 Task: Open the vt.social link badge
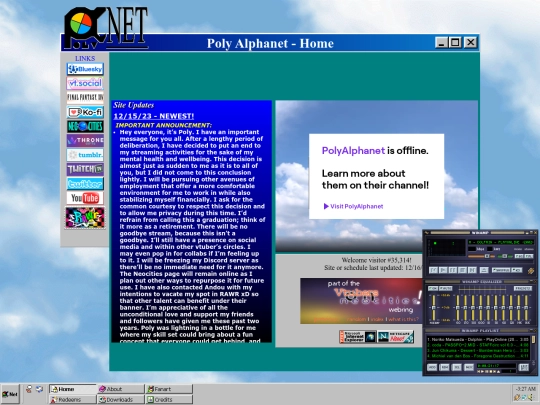(x=85, y=83)
